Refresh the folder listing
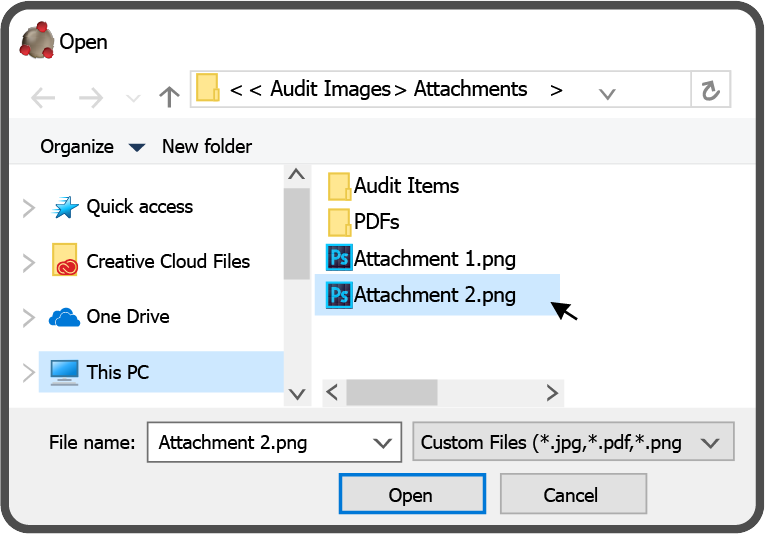The width and height of the screenshot is (765, 534). click(710, 91)
